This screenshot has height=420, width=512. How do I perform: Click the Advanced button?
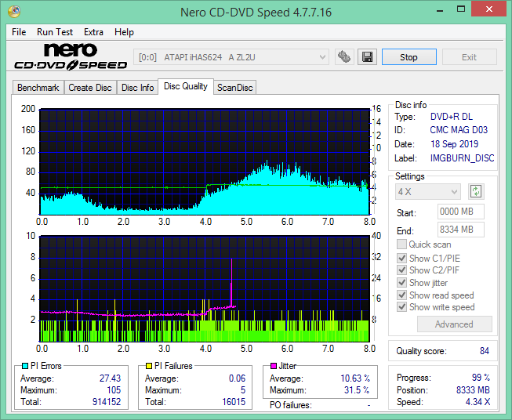tap(454, 324)
